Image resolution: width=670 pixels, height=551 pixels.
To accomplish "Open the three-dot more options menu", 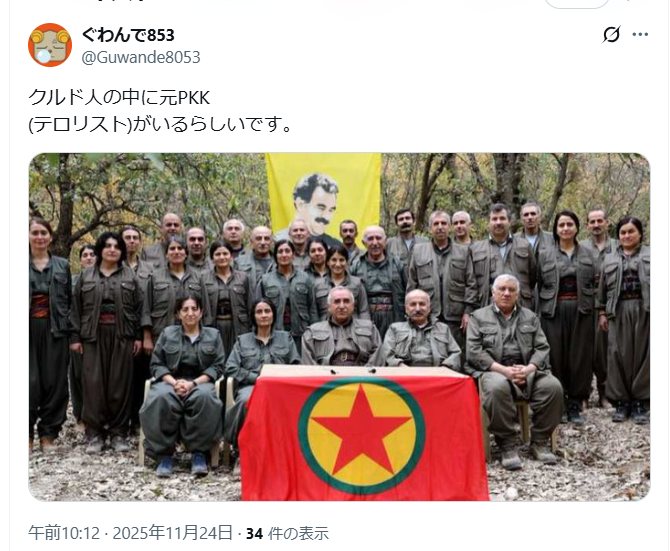I will pos(640,35).
